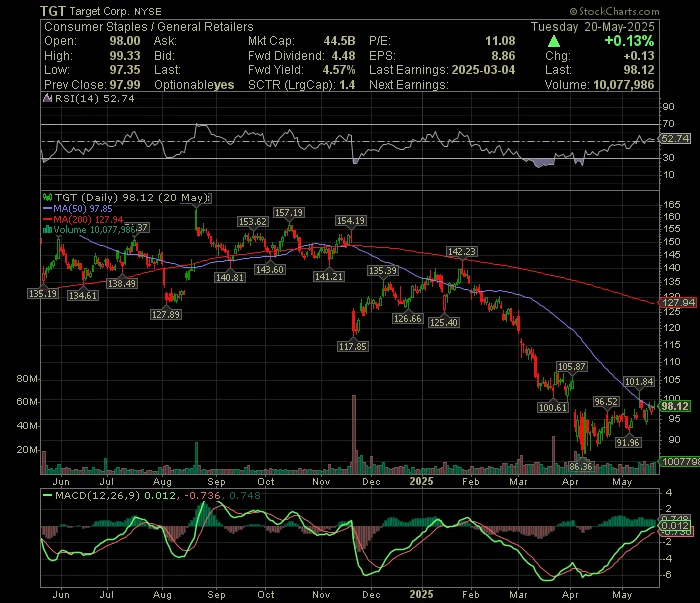This screenshot has height=603, width=700.
Task: Click the Prev Close value 97.99
Action: 125,85
